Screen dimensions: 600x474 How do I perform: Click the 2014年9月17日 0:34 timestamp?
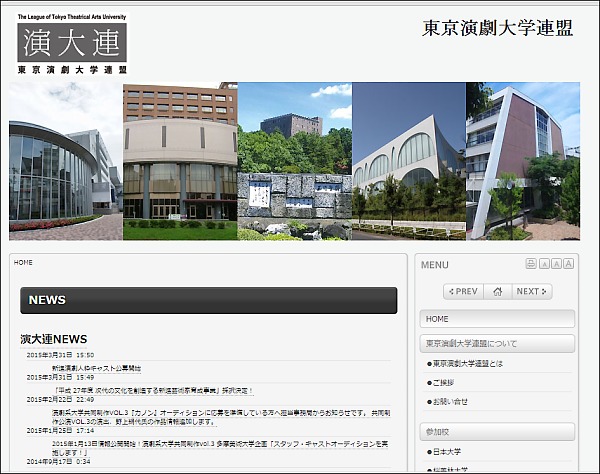[58, 461]
